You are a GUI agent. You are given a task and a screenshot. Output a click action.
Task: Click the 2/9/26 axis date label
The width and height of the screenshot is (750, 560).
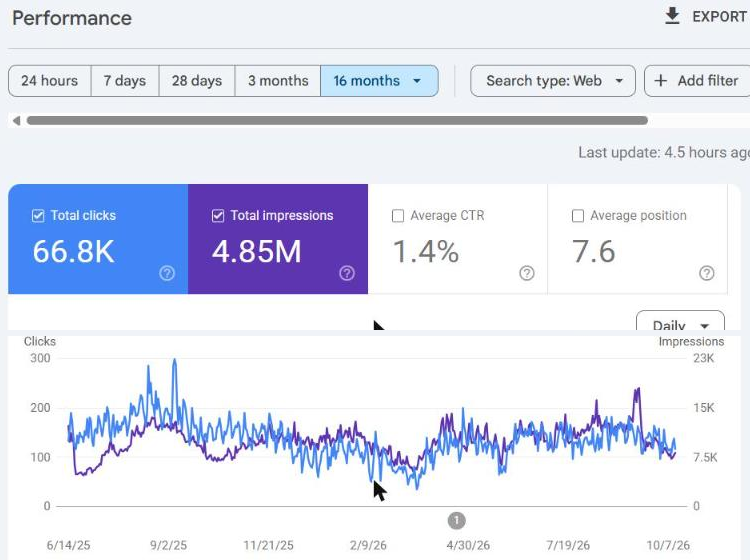[x=368, y=545]
